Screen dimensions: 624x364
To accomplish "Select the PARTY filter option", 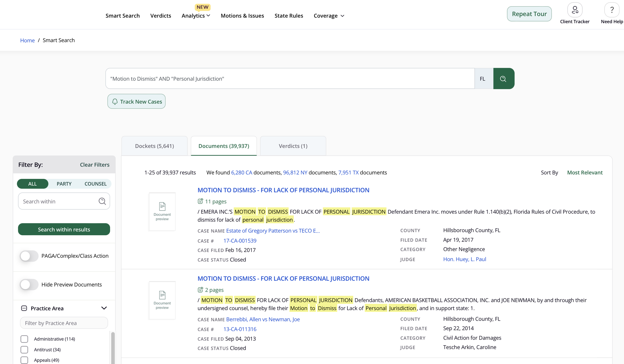I will 64,184.
